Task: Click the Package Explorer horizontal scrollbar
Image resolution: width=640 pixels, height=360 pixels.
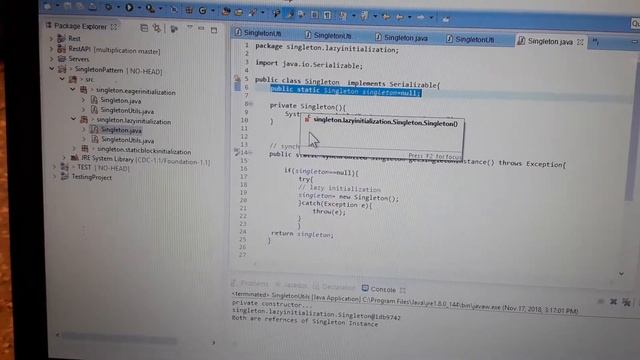Action: [119, 339]
